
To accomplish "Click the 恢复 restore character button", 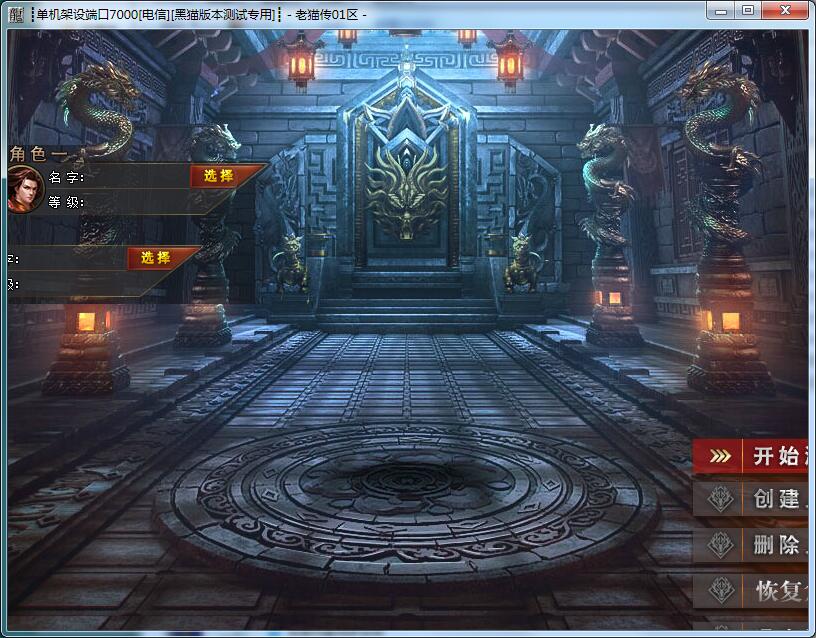I will [x=777, y=590].
